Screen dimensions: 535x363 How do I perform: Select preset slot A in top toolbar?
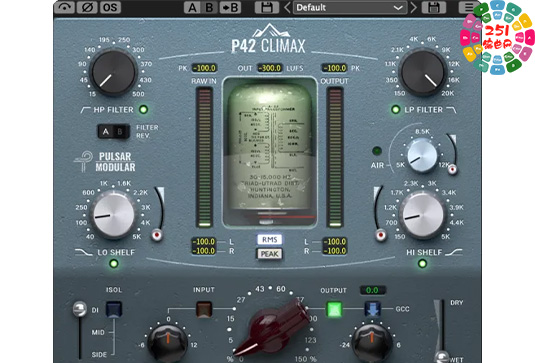pyautogui.click(x=192, y=8)
